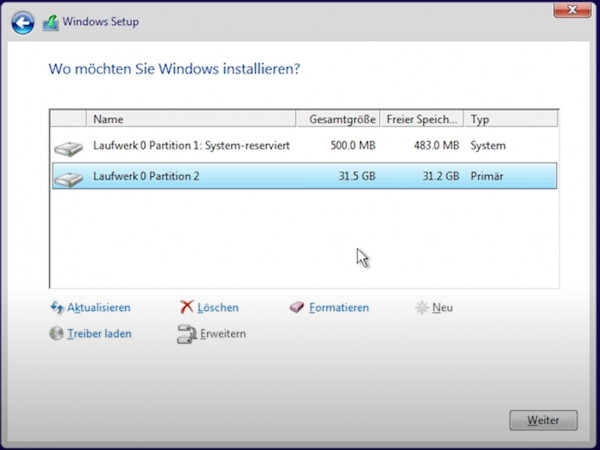The height and width of the screenshot is (450, 600).
Task: Create new partition with Neu link
Action: pos(442,308)
